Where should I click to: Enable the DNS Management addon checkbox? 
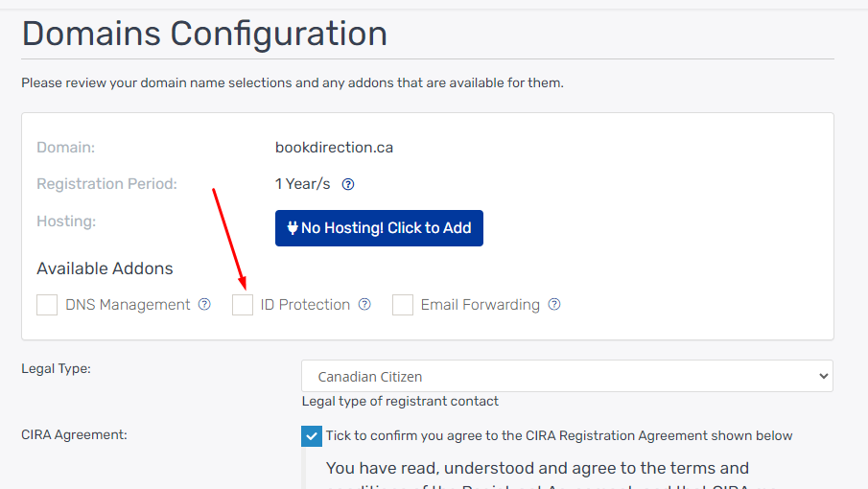coord(47,305)
